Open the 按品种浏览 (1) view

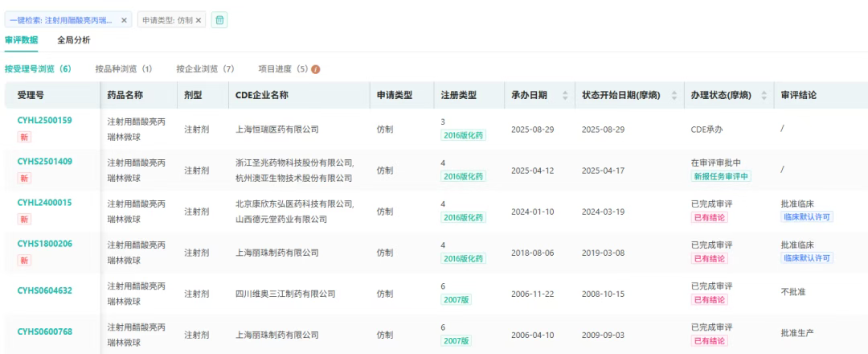click(124, 68)
